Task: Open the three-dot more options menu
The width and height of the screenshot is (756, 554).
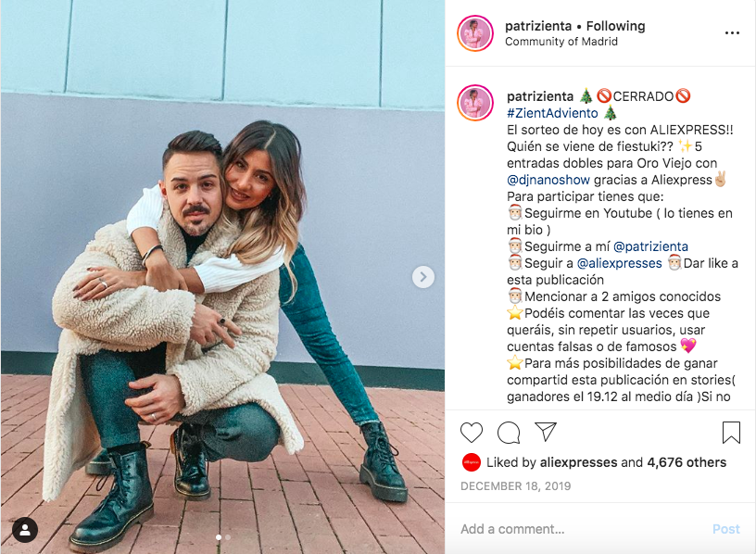Action: 732,32
